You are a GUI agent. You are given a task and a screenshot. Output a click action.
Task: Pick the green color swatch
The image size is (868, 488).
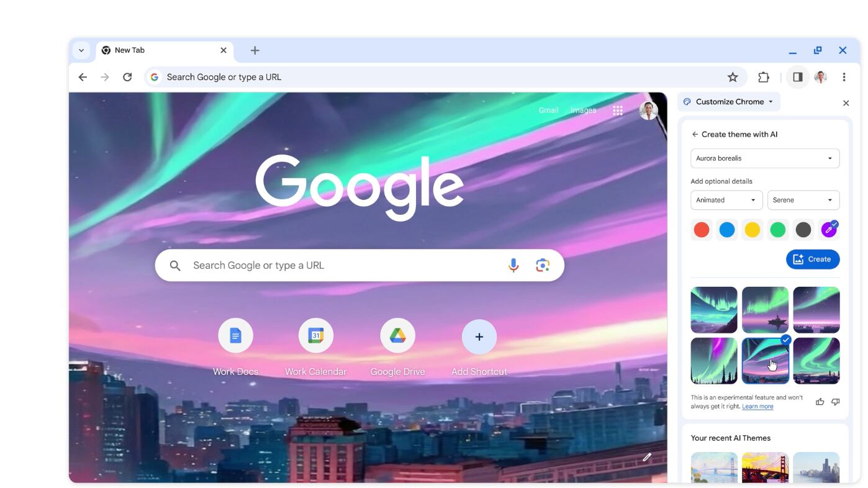click(778, 230)
